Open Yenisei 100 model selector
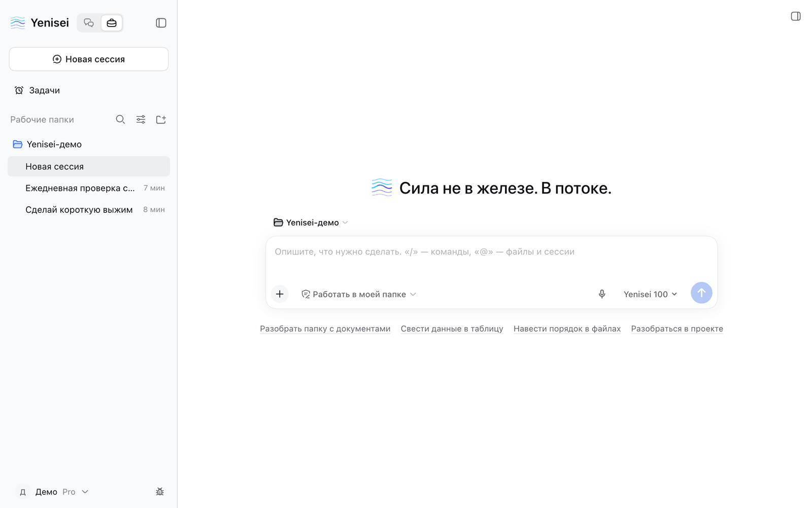 click(x=650, y=294)
